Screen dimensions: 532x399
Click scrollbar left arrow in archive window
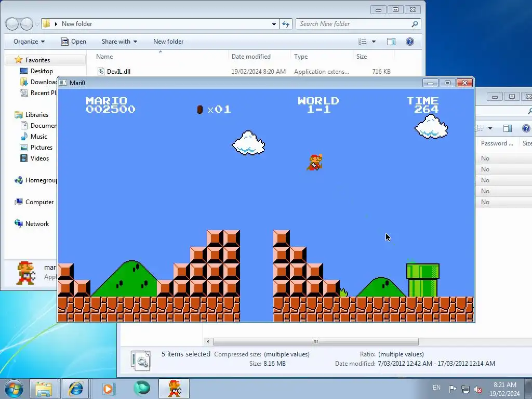pos(208,341)
